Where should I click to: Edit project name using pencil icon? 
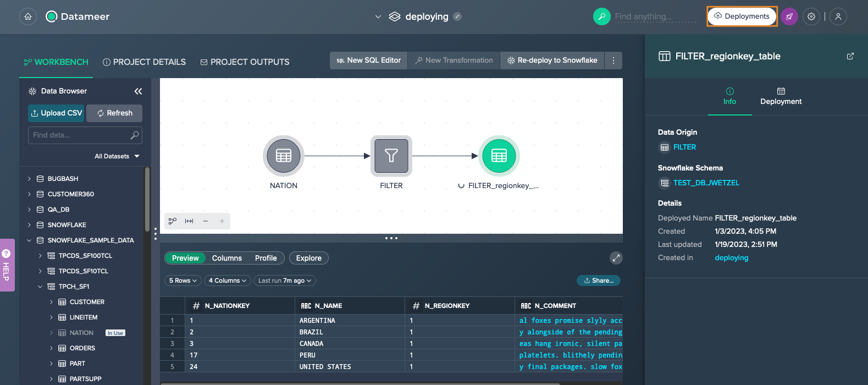click(457, 16)
